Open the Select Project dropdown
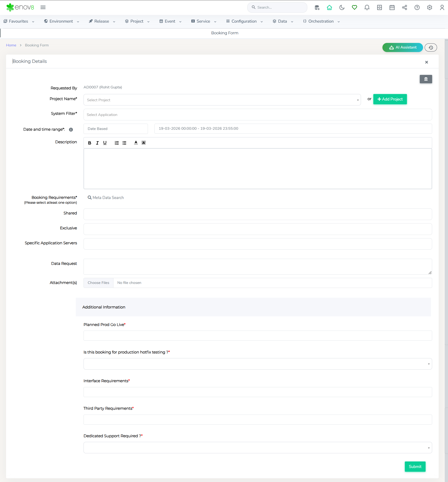448x482 pixels. point(222,100)
